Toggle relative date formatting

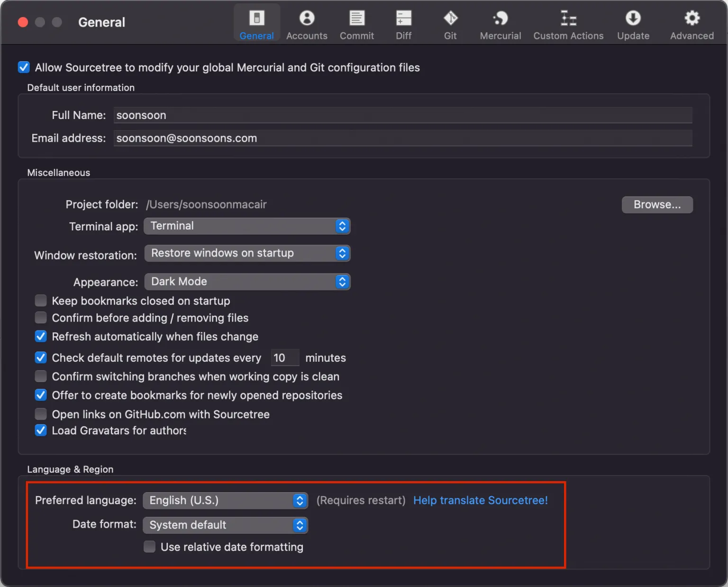point(149,546)
